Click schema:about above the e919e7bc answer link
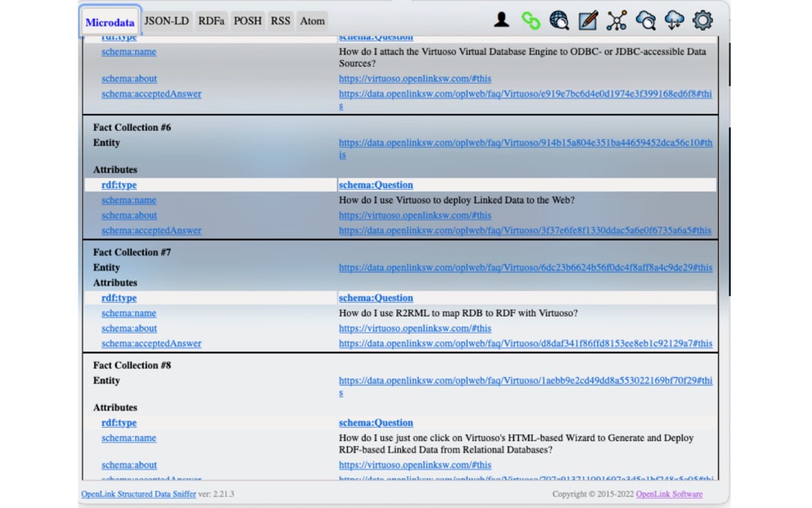 click(129, 79)
